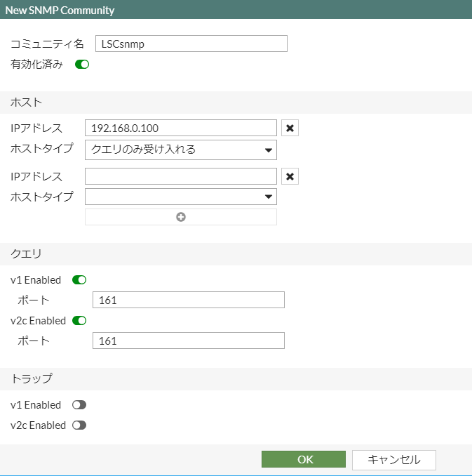Disable v2c Enabled under クエリ
Image resolution: width=472 pixels, height=476 pixels.
tap(79, 321)
